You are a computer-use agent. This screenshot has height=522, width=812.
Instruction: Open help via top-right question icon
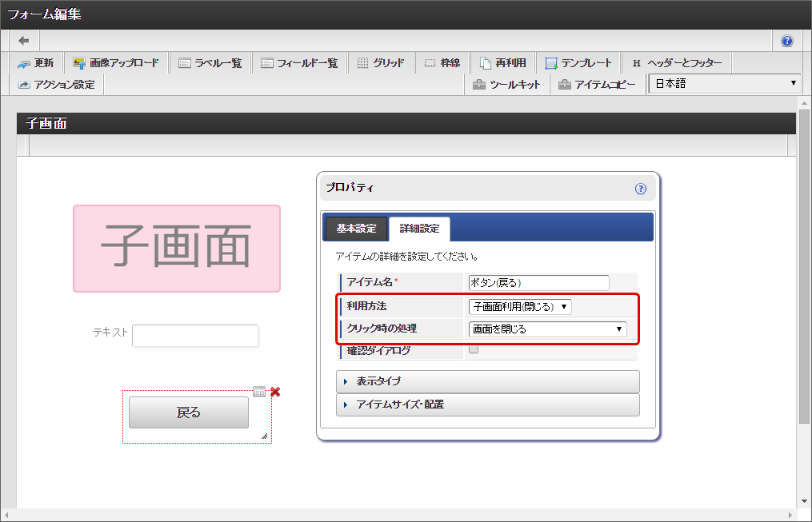(786, 41)
